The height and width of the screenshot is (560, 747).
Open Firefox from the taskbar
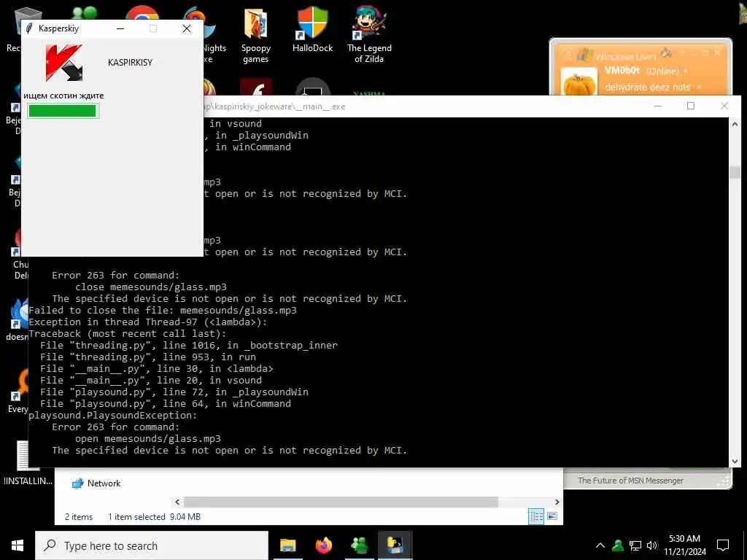pyautogui.click(x=323, y=545)
